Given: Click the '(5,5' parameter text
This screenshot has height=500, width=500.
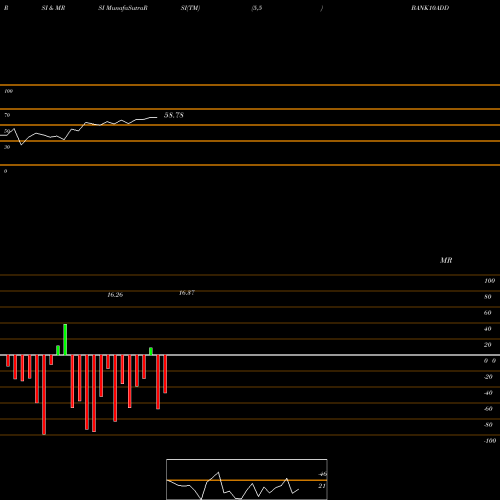Looking at the screenshot, I should [x=257, y=8].
